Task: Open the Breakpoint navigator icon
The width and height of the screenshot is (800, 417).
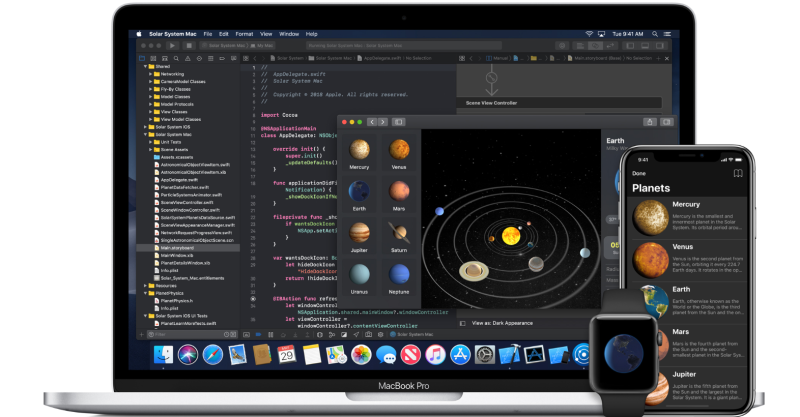Action: click(222, 58)
